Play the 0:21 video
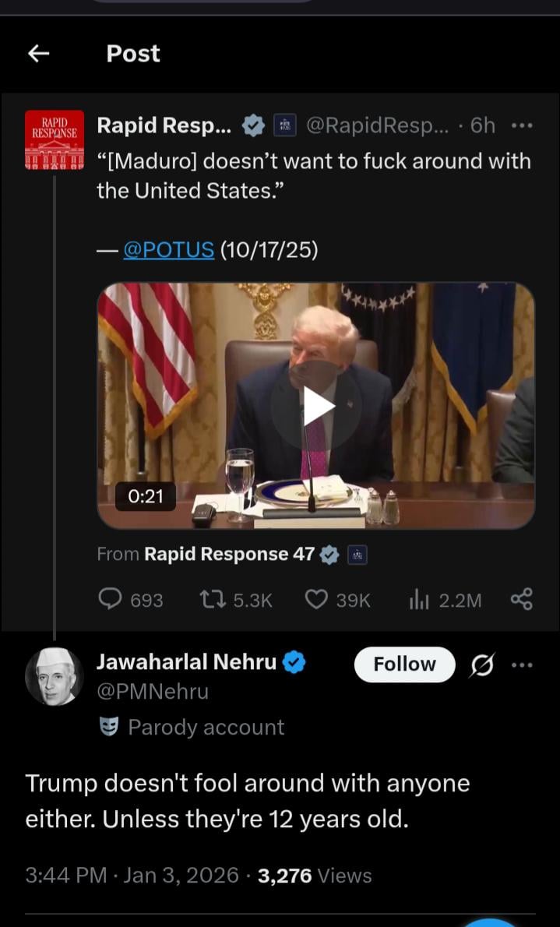This screenshot has width=560, height=927. pyautogui.click(x=315, y=406)
